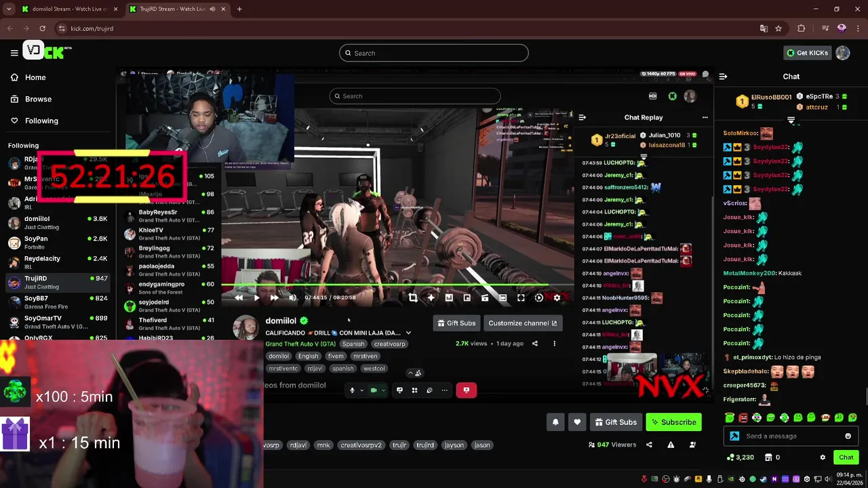Mute the embedded video player volume

tap(292, 298)
